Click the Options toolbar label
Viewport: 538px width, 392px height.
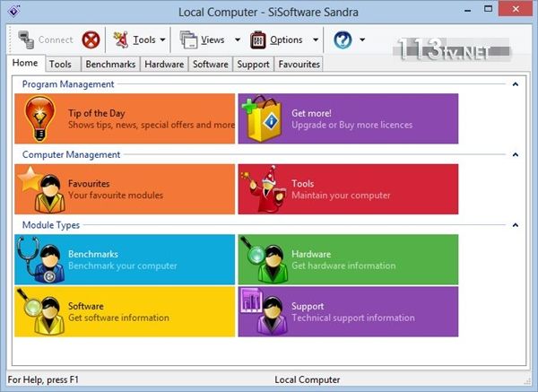(286, 39)
